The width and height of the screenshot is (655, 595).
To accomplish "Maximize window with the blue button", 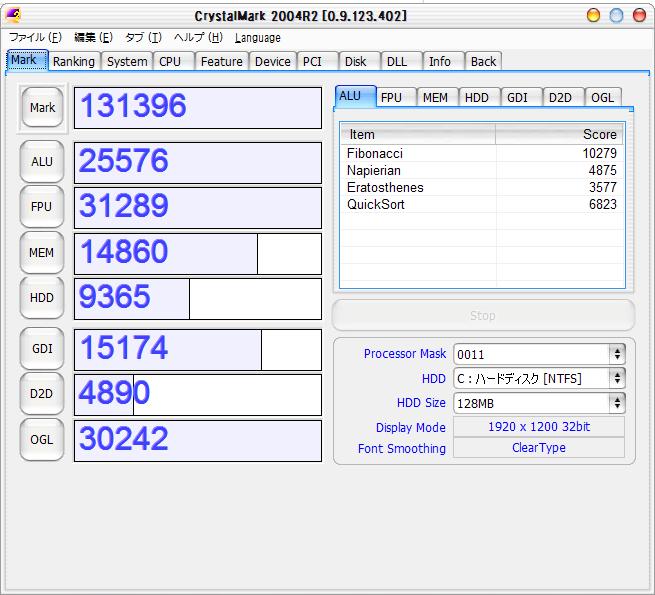I will tap(616, 15).
